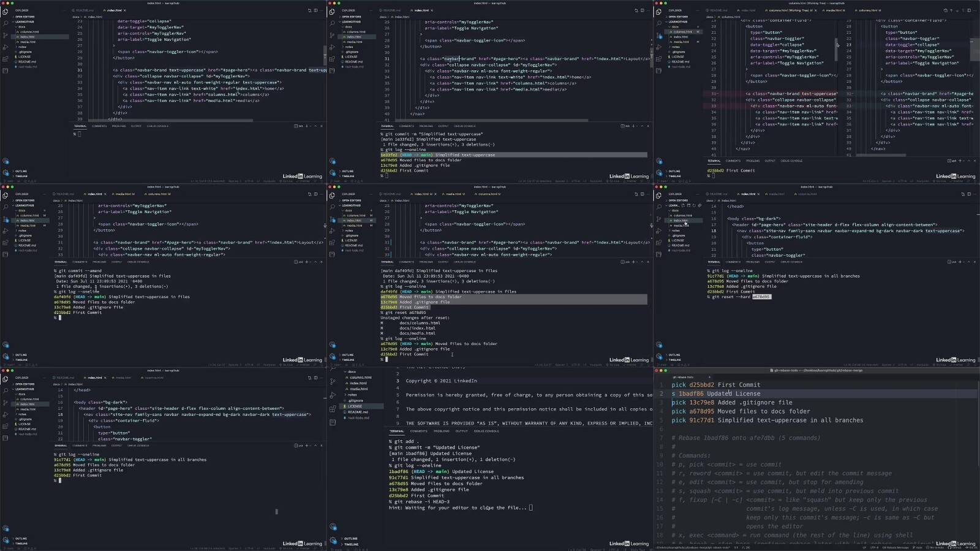Screen dimensions: 980x551
Task: Click the left diff pane's vertical scrollbar
Action: (x=836, y=51)
